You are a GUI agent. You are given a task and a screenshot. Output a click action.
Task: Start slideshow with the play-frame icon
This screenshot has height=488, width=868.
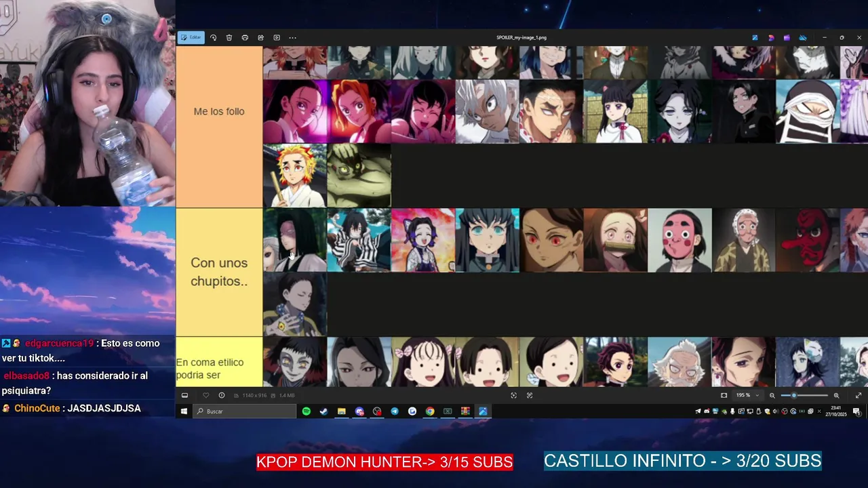[277, 37]
